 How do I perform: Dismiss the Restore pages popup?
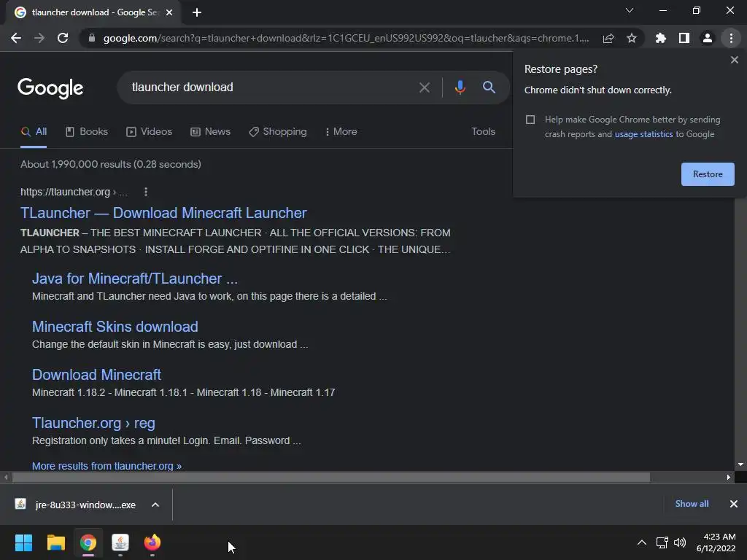click(x=734, y=60)
